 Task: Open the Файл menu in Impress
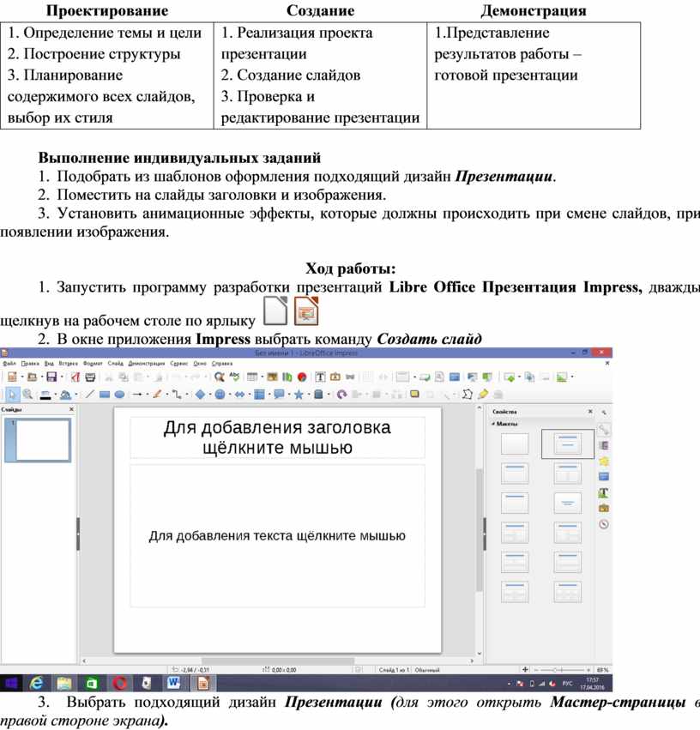pos(9,363)
